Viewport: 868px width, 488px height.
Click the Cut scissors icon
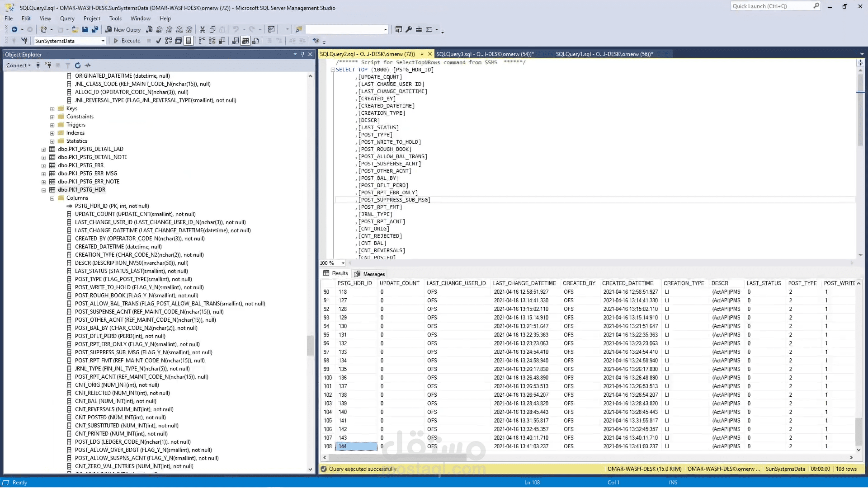point(202,29)
